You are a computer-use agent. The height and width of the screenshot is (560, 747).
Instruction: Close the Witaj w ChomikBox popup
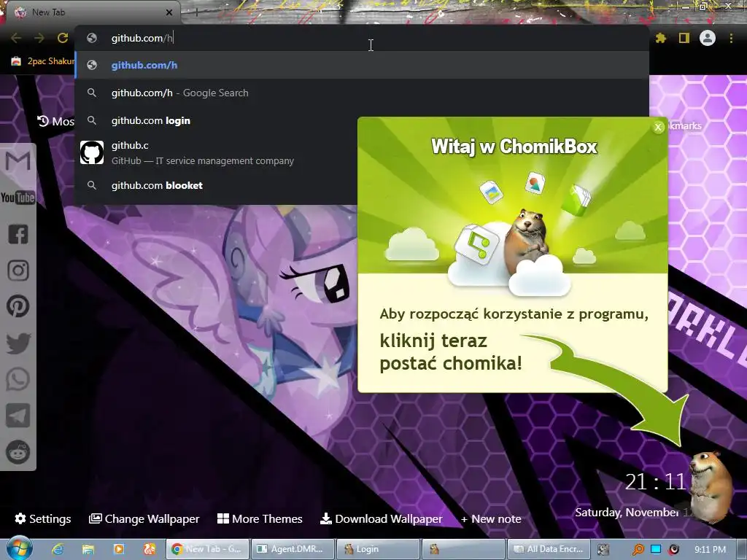(x=658, y=127)
